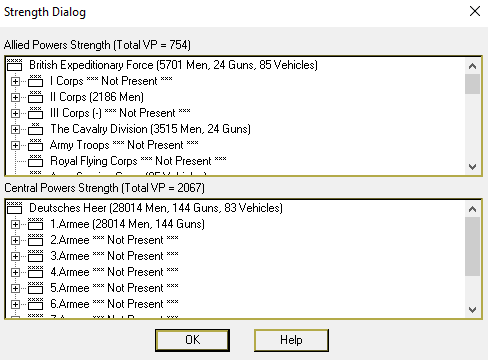Click the Allied list scrollbar thumb
The height and width of the screenshot is (360, 488).
point(472,84)
